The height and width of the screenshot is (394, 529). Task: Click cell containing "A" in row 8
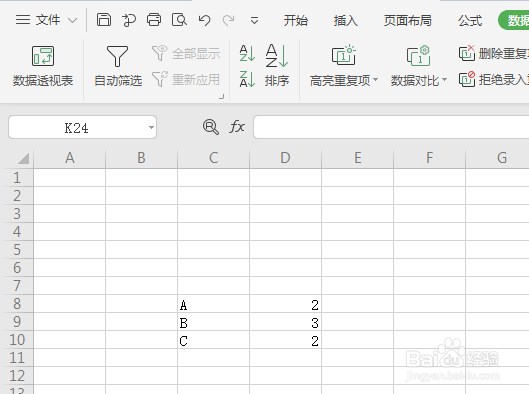tap(213, 304)
